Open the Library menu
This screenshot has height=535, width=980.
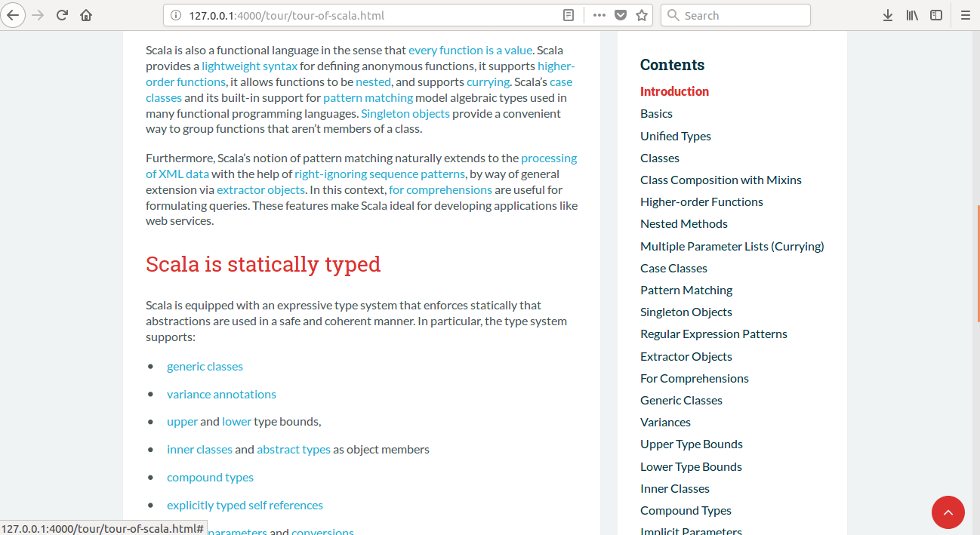[912, 15]
